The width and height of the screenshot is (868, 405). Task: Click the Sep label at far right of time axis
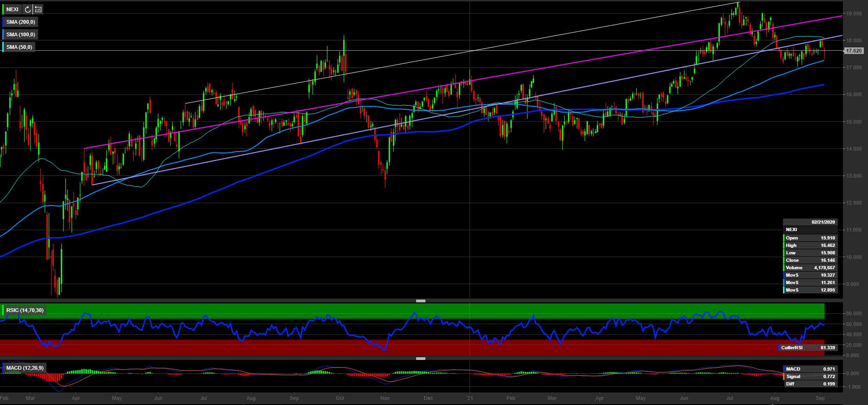pos(820,398)
